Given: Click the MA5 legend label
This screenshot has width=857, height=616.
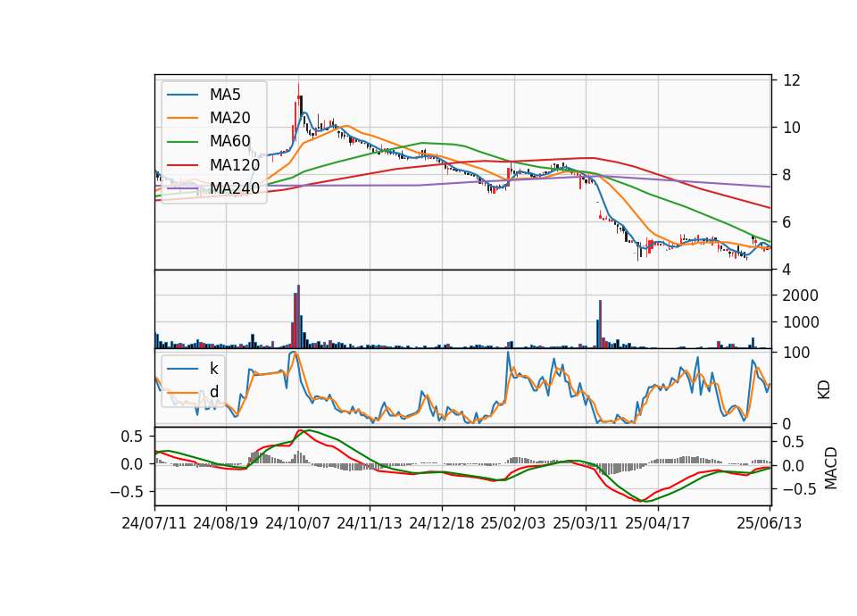Looking at the screenshot, I should pyautogui.click(x=225, y=95).
